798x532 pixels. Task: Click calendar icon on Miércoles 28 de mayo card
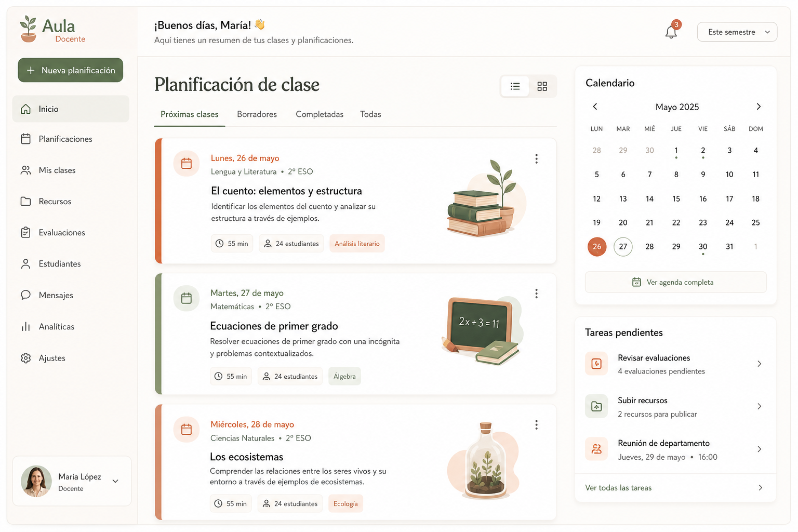point(187,430)
